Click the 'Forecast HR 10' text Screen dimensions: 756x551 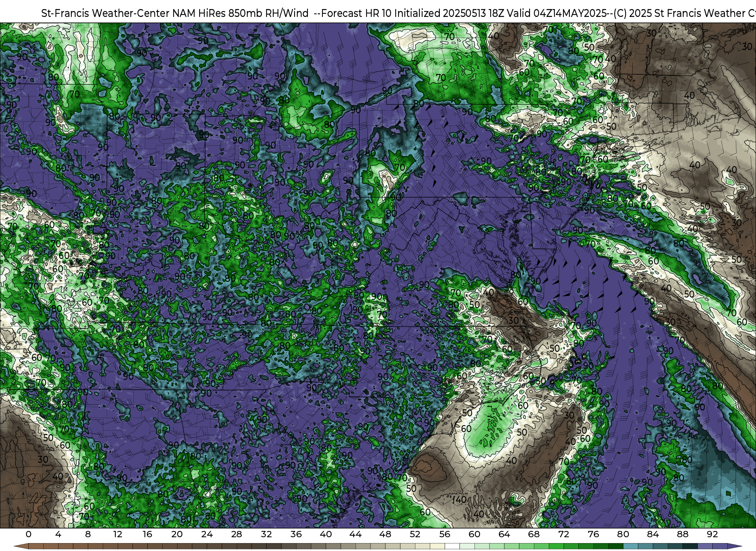[356, 13]
